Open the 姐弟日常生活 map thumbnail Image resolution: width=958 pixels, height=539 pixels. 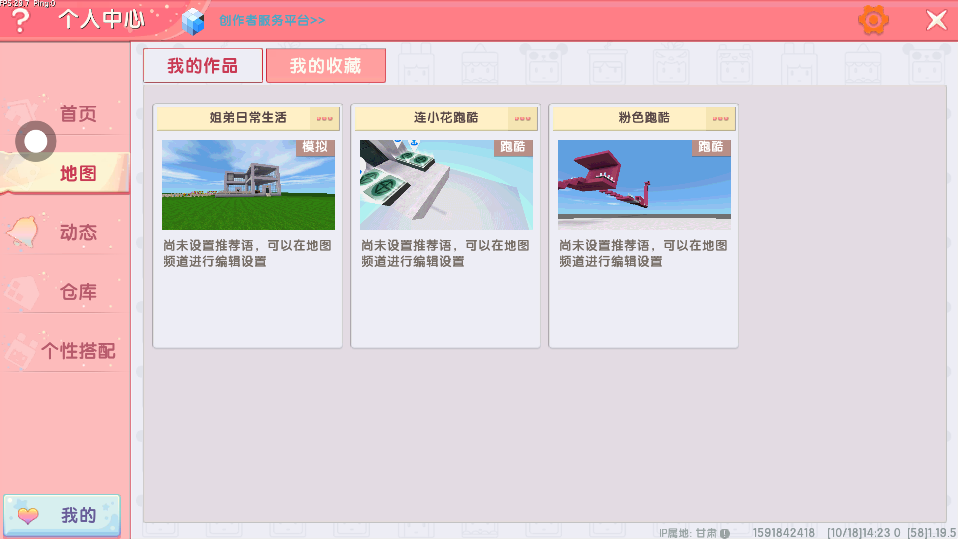tap(248, 185)
